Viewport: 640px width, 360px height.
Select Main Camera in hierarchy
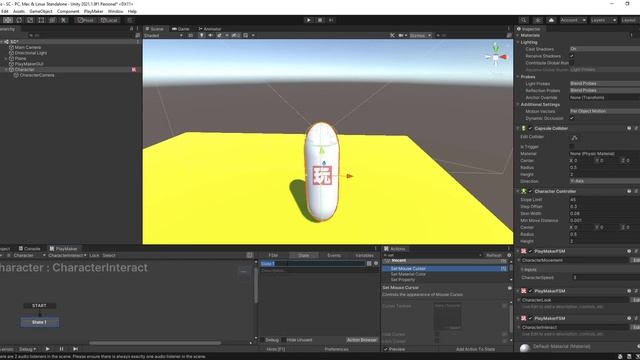pos(28,47)
